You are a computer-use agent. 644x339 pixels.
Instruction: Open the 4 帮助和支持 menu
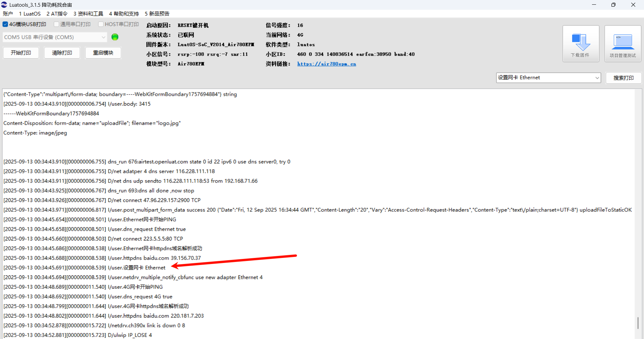124,14
